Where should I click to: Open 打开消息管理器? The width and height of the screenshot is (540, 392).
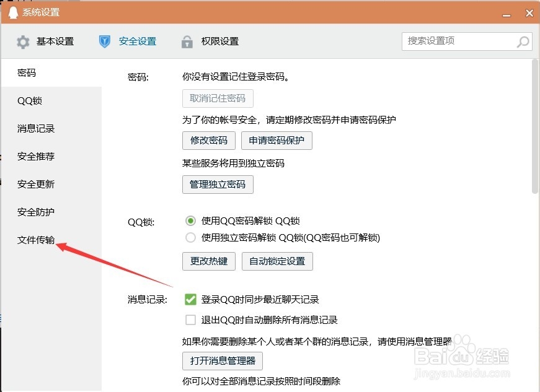point(222,361)
